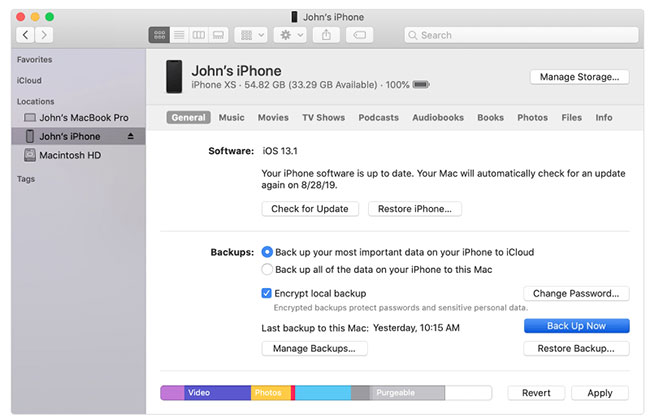Switch to the Photos tab
650x418 pixels.
[533, 117]
